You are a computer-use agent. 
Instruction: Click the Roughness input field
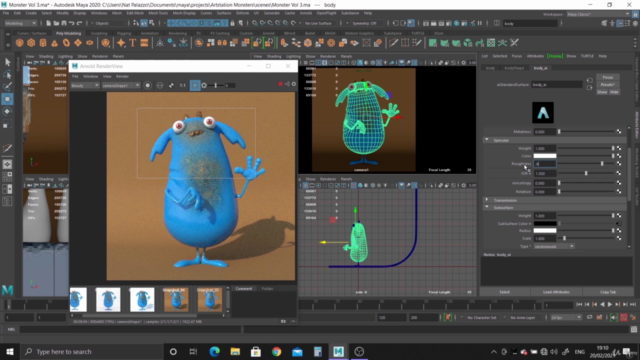coord(545,163)
